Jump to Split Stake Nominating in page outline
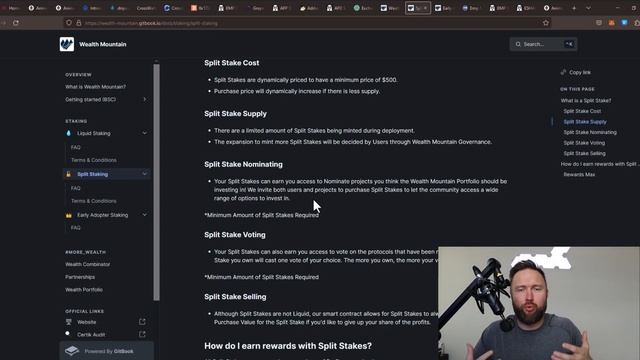Image resolution: width=640 pixels, height=360 pixels. pyautogui.click(x=590, y=132)
